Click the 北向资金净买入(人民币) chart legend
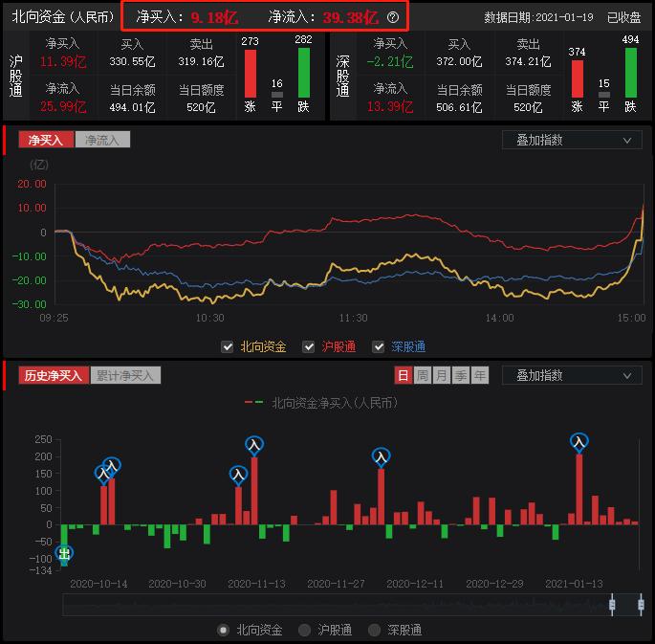Image resolution: width=655 pixels, height=644 pixels. (321, 403)
